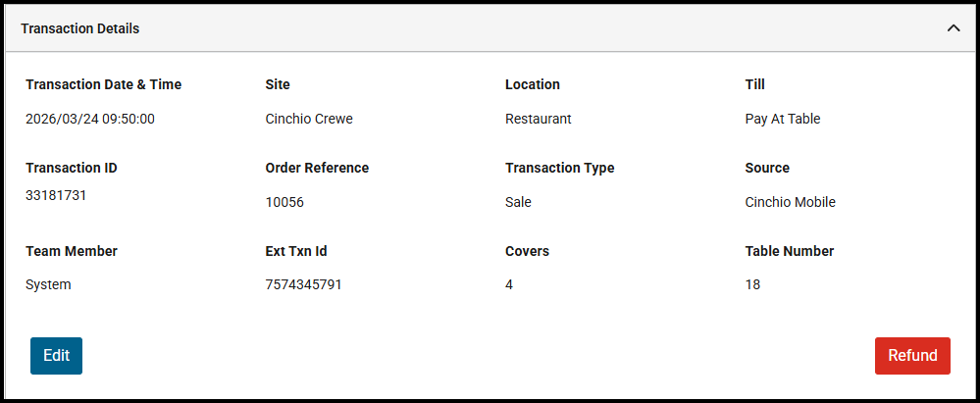Select the transaction date 2026/03/24 09:50:00
The image size is (980, 403).
90,119
